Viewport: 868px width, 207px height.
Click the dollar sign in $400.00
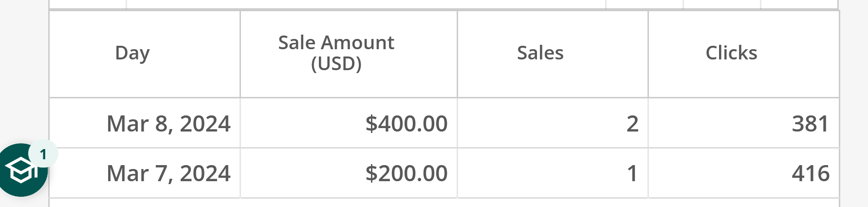[371, 124]
